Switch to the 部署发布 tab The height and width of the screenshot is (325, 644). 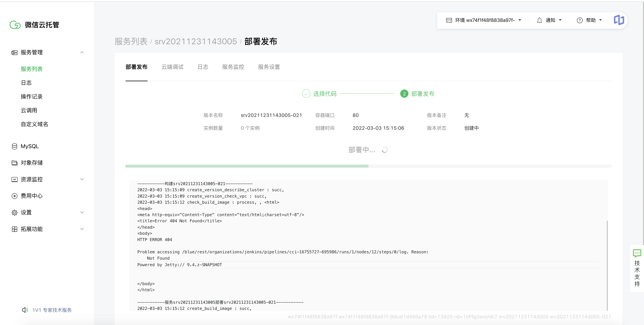pyautogui.click(x=136, y=67)
